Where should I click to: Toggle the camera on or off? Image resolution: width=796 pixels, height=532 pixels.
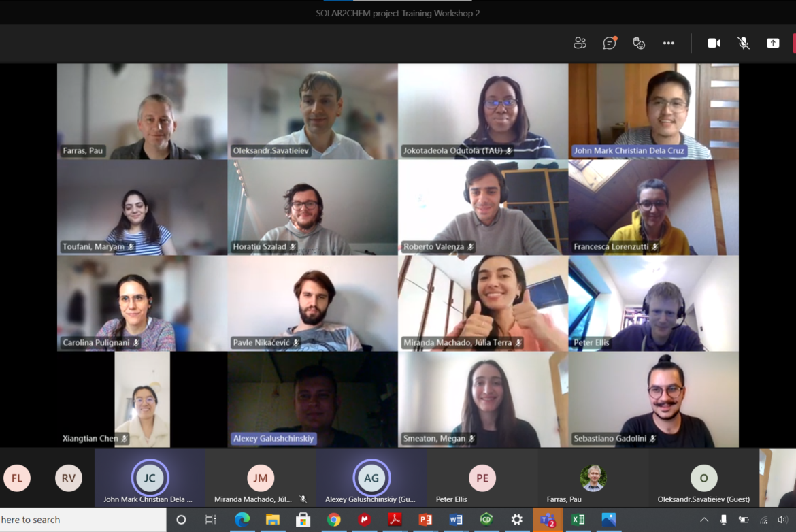(x=714, y=43)
